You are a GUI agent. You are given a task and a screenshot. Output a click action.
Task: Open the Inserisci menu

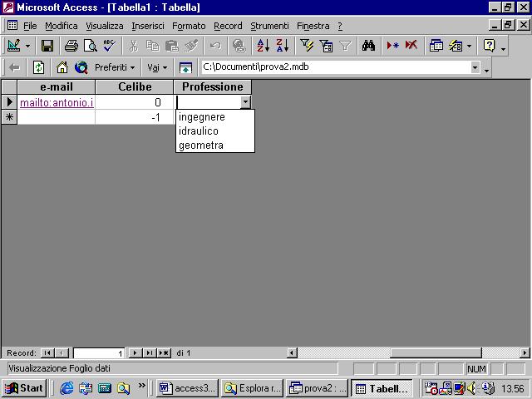148,26
